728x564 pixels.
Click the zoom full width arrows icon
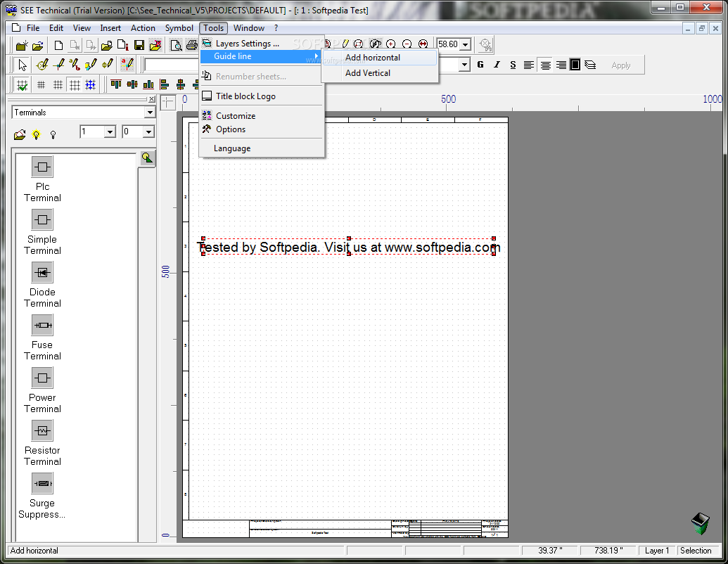[423, 44]
